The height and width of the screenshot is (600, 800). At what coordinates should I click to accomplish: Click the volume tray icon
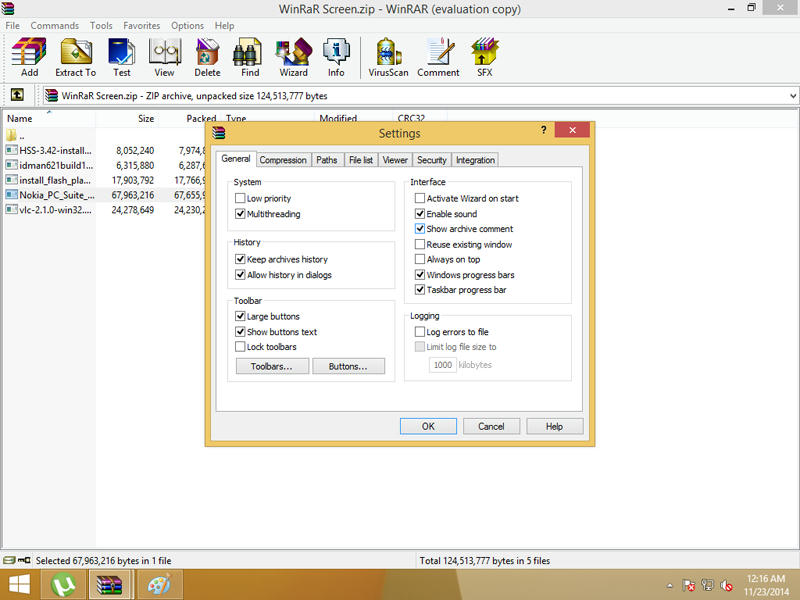727,585
